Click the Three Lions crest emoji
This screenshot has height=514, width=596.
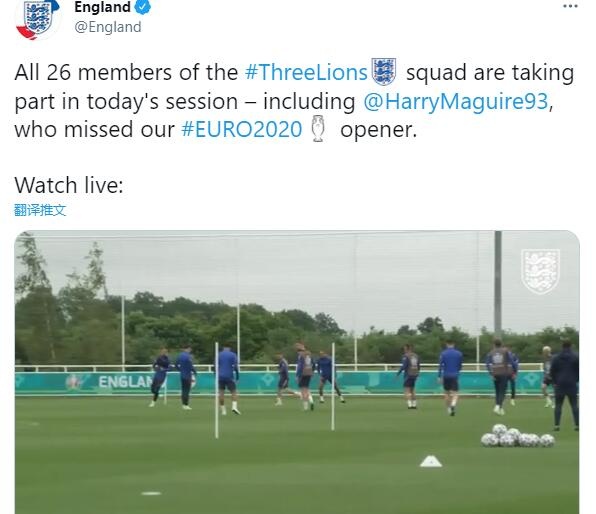(384, 71)
